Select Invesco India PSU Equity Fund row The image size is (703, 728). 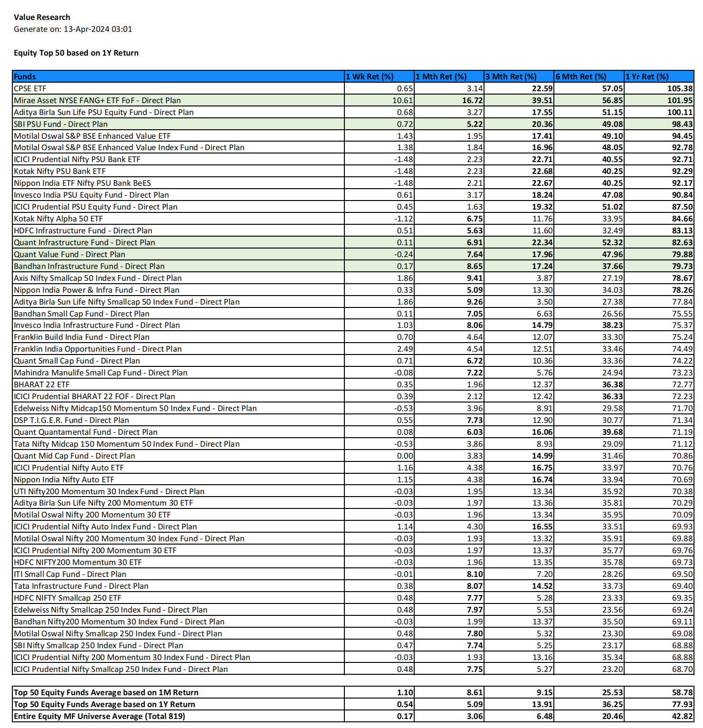click(353, 195)
